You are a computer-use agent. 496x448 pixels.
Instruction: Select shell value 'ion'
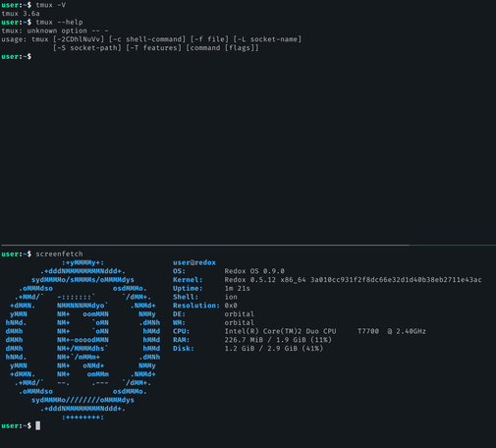231,297
